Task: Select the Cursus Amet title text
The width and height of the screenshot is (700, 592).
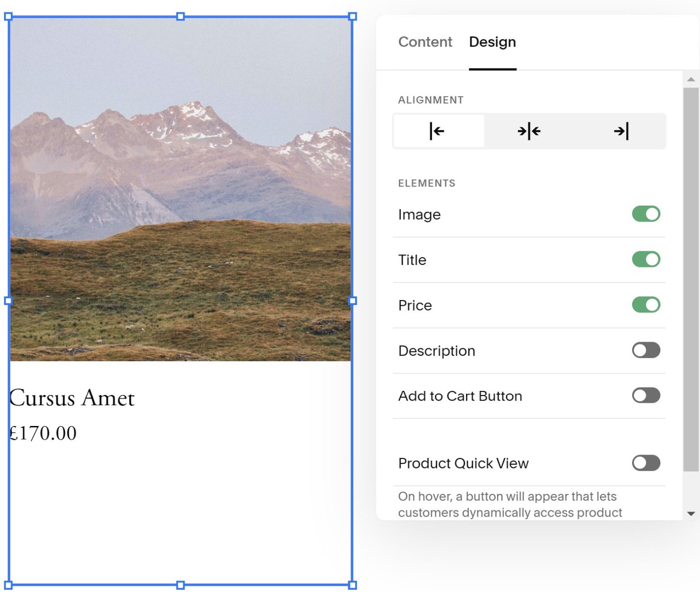Action: [72, 398]
